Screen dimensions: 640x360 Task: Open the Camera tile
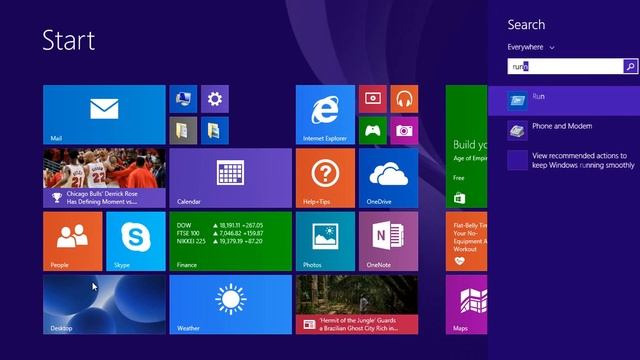coord(404,131)
